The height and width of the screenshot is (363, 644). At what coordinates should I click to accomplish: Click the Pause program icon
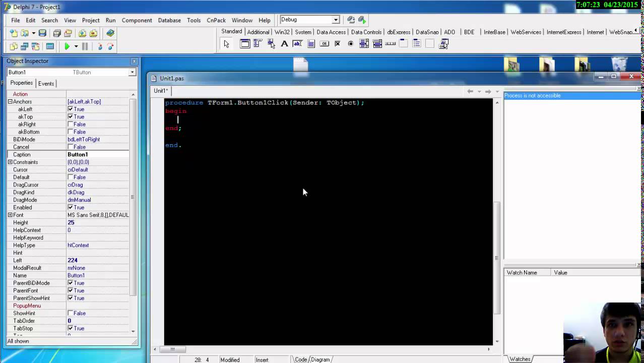(85, 46)
